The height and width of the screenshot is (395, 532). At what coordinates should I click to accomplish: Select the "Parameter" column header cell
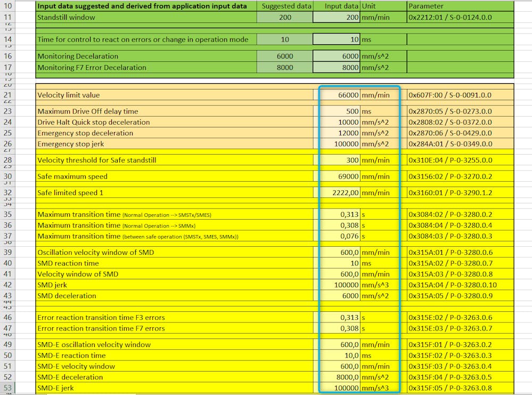tap(461, 6)
